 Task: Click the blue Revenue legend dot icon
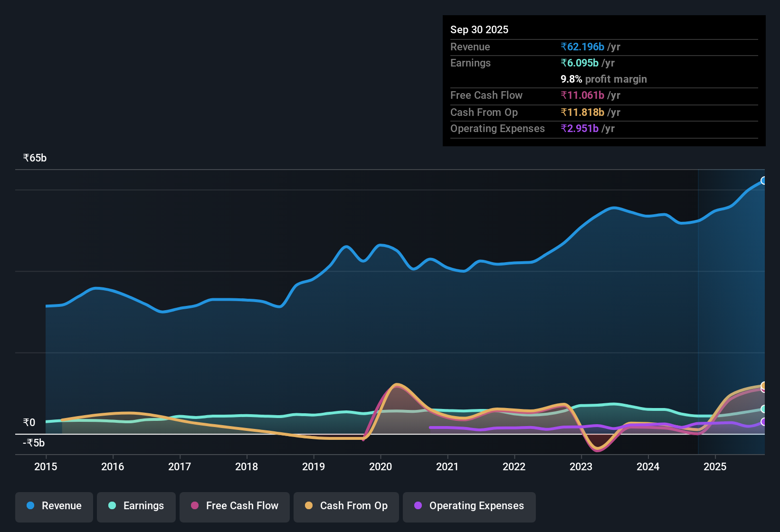coord(30,506)
